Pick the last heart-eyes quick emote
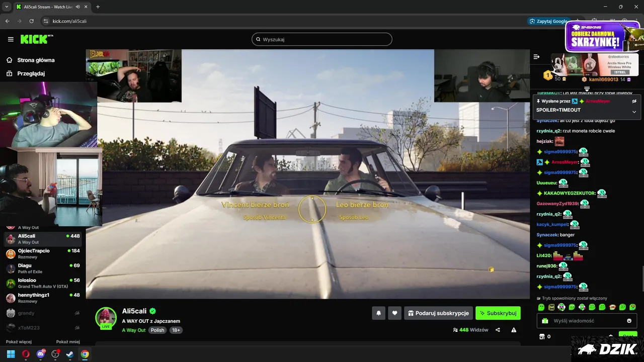 (632, 307)
